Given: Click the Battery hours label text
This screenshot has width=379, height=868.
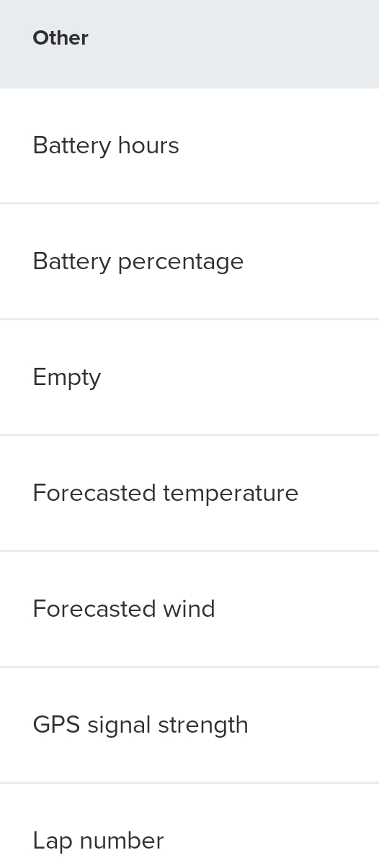Looking at the screenshot, I should (x=106, y=145).
